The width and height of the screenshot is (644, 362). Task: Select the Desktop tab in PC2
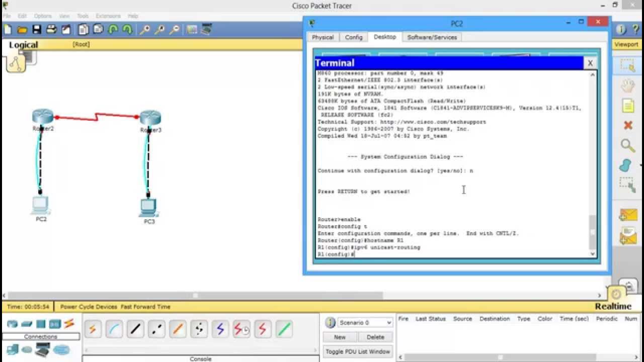point(385,37)
